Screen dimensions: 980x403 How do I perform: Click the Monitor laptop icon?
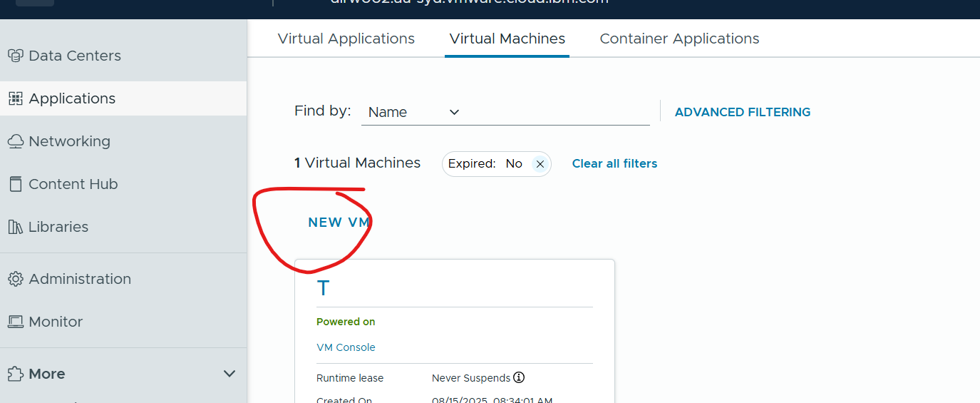[16, 322]
